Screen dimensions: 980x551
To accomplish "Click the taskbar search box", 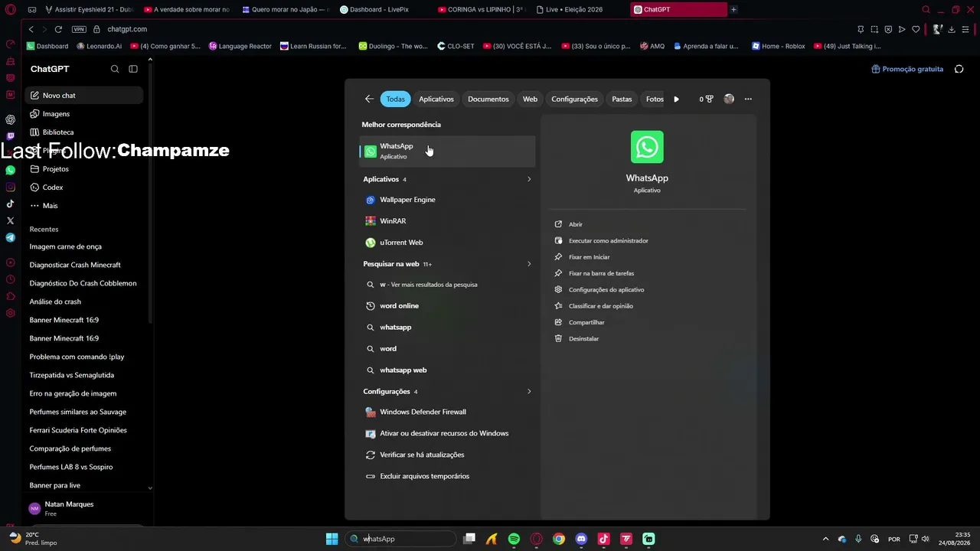I will [x=400, y=539].
